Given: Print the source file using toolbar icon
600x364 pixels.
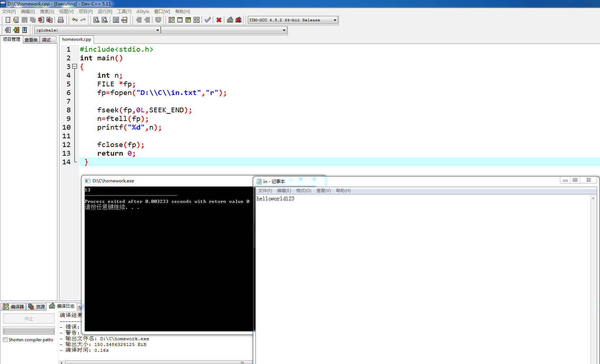Looking at the screenshot, I should (x=61, y=20).
